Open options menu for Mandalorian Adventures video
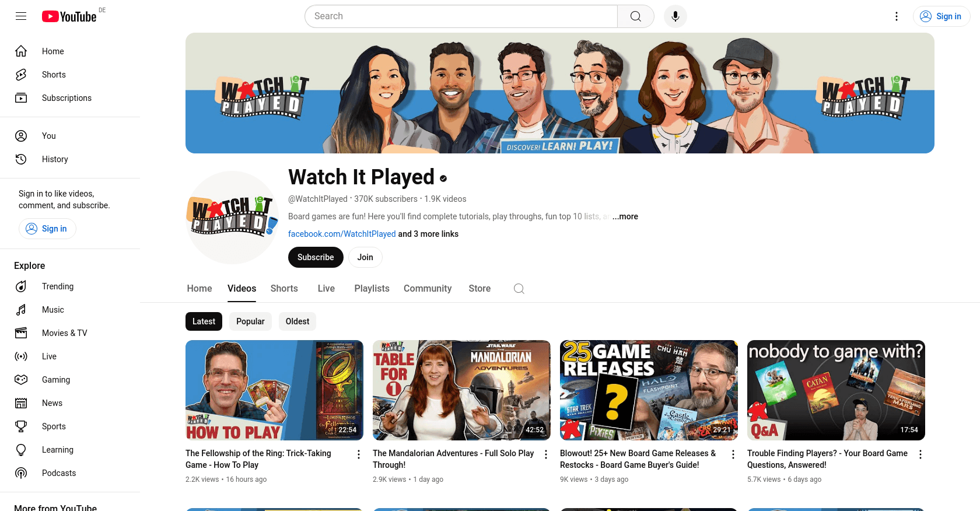 546,454
